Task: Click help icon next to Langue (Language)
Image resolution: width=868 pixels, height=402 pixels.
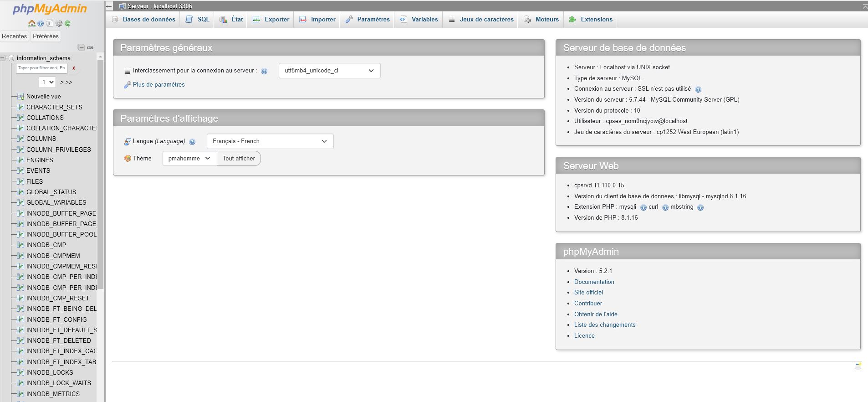Action: click(x=192, y=142)
